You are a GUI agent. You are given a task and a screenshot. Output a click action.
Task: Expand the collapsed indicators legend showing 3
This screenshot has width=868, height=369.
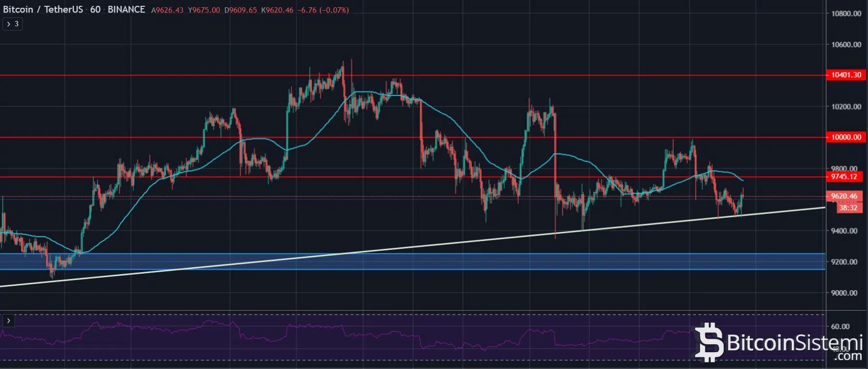pos(13,24)
